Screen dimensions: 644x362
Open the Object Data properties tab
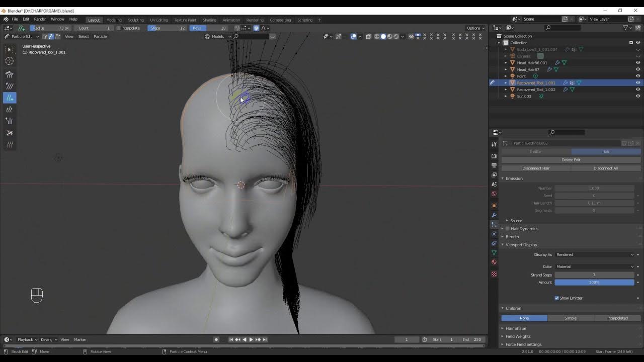pos(494,253)
